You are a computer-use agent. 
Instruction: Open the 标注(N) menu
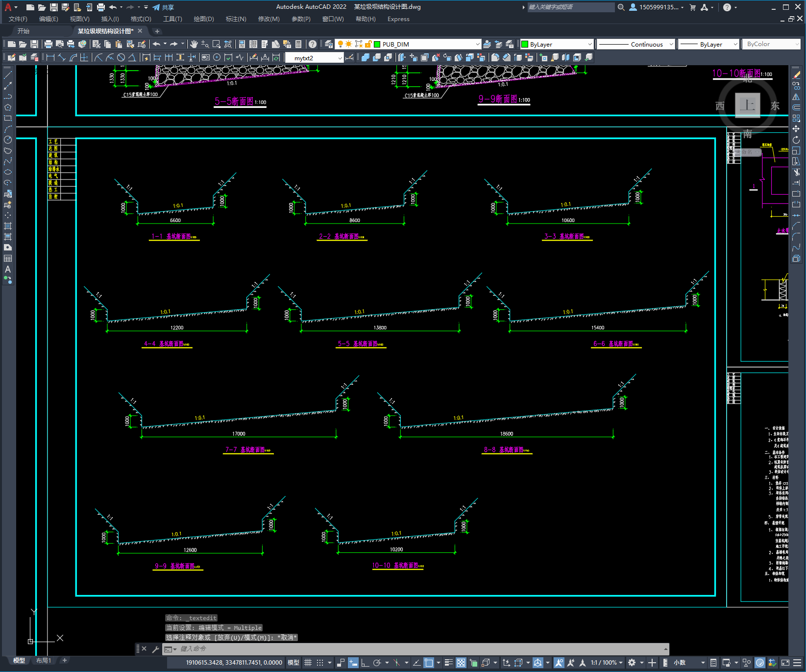coord(236,19)
